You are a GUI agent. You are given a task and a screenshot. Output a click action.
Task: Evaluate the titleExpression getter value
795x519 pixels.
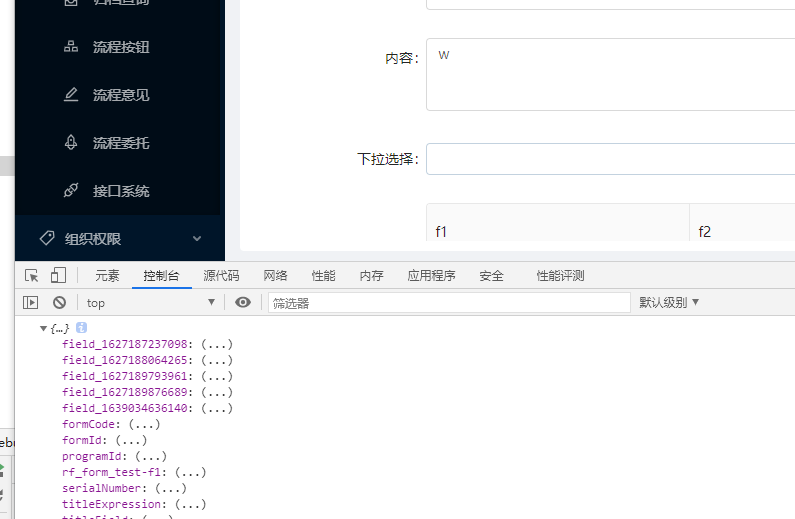[x=191, y=504]
